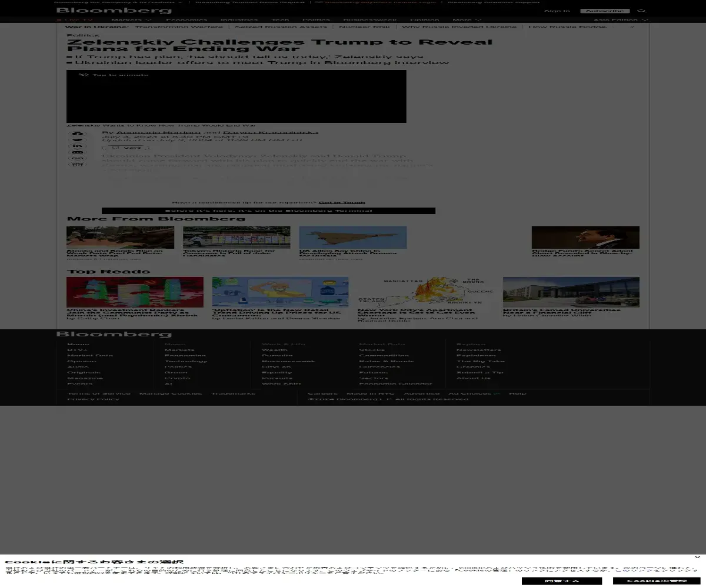Share article via Twitter bird icon
The height and width of the screenshot is (588, 706).
click(78, 140)
